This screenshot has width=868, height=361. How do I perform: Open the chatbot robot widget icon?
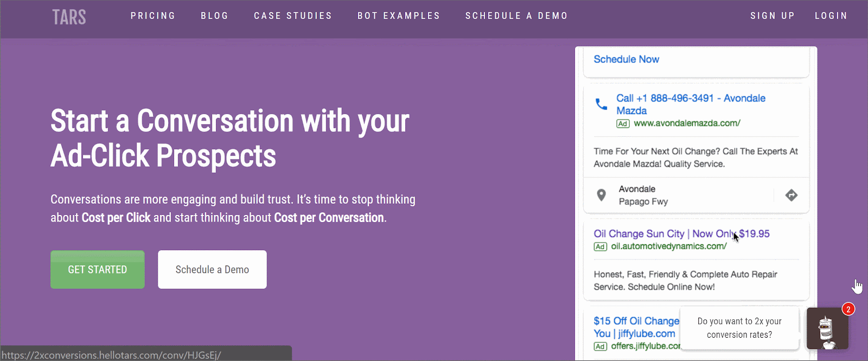click(827, 329)
